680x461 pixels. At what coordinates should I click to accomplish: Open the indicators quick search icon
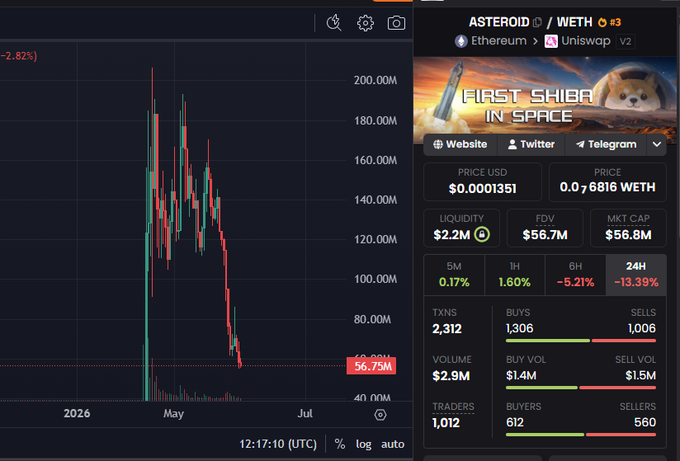coord(334,23)
